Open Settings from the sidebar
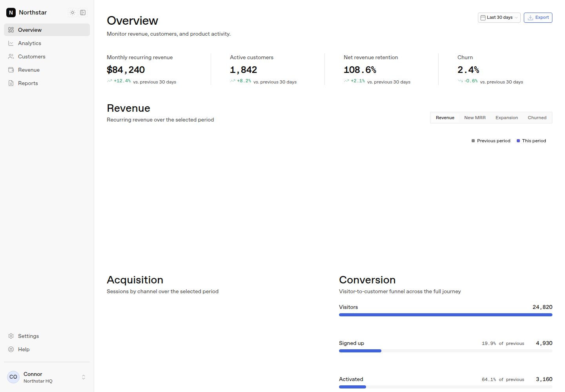This screenshot has width=565, height=392. (x=47, y=336)
